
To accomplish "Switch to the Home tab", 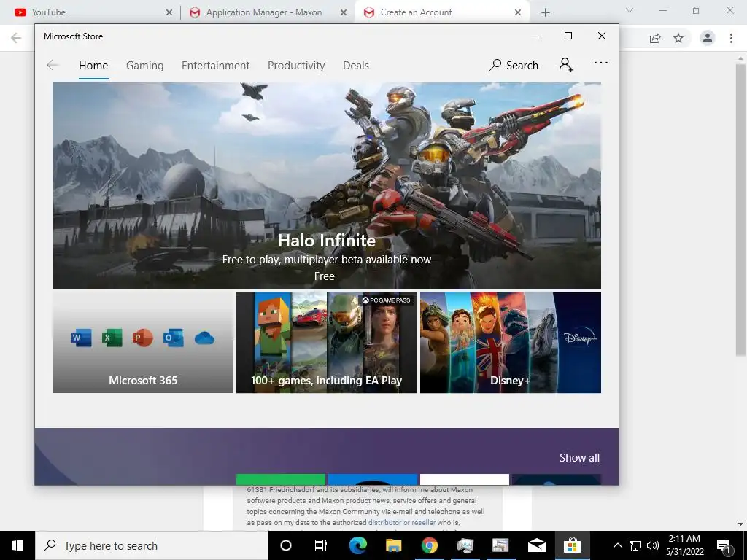I will tap(93, 65).
